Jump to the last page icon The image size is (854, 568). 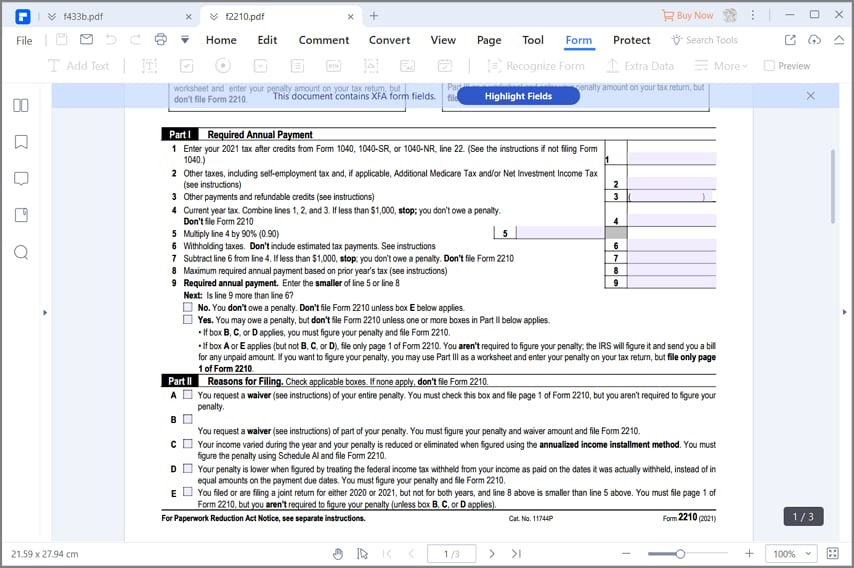(516, 554)
